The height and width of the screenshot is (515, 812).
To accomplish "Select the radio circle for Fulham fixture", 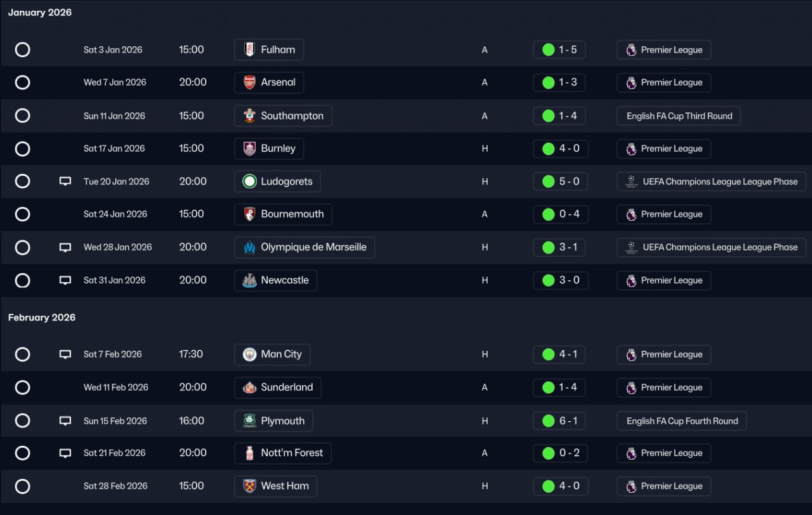I will [x=23, y=49].
